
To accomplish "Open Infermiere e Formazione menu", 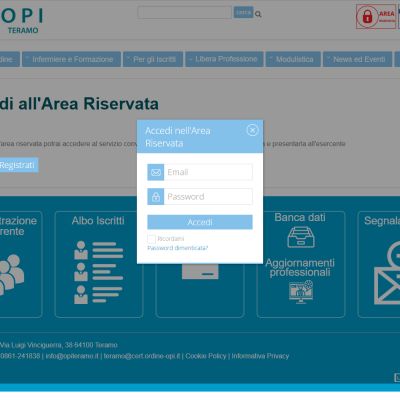I will pos(72,59).
